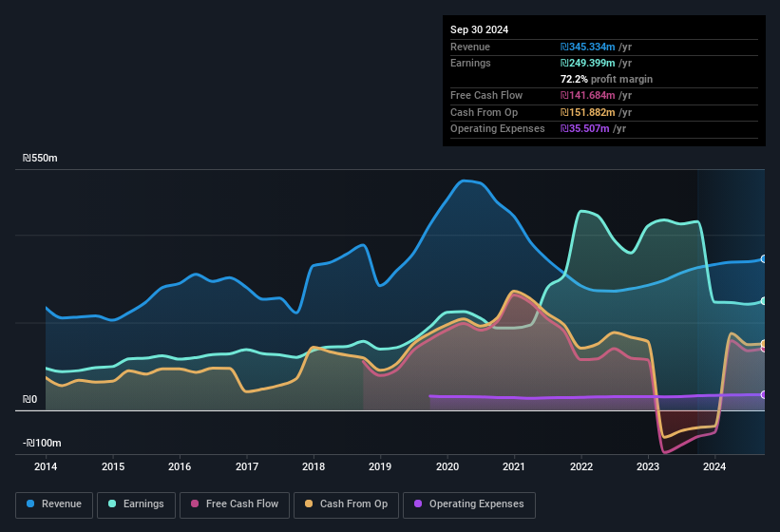
Task: Toggle the Earnings legend button
Action: pos(136,504)
